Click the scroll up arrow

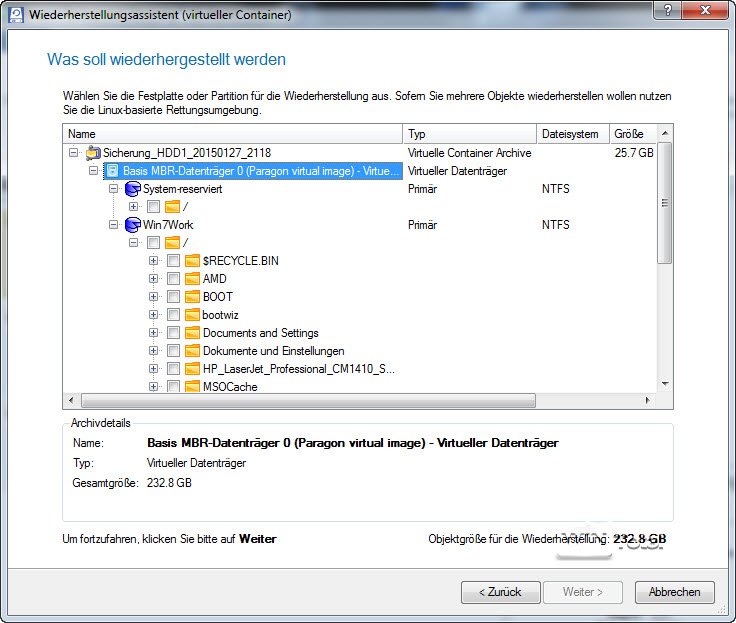[665, 134]
